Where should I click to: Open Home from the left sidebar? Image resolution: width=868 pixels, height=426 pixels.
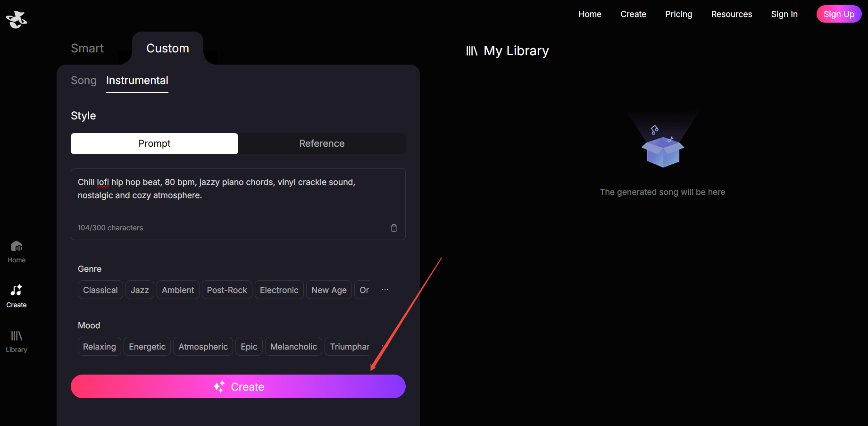[17, 252]
